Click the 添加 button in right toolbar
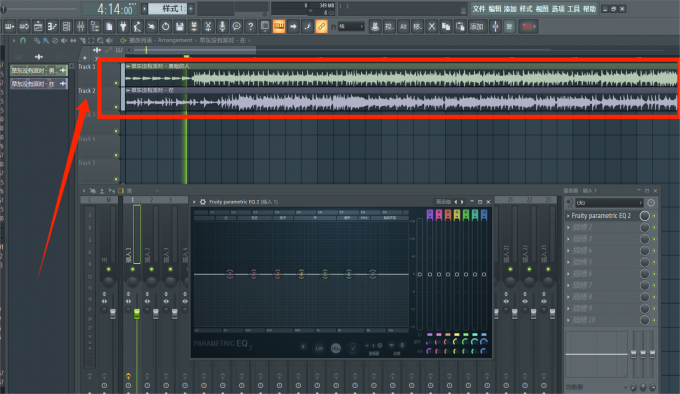The width and height of the screenshot is (680, 394). (477, 27)
